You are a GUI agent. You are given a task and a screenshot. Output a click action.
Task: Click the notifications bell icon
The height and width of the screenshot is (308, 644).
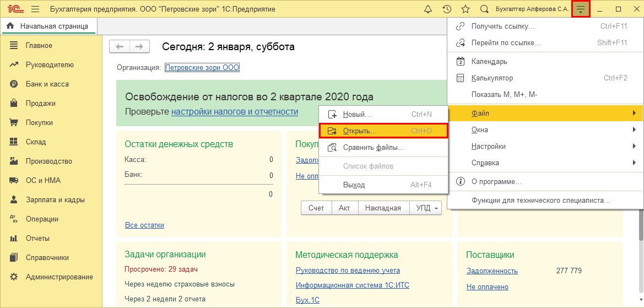pyautogui.click(x=428, y=9)
